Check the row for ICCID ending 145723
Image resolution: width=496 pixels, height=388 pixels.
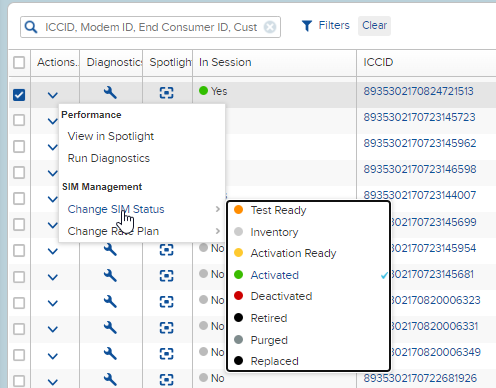(19, 120)
